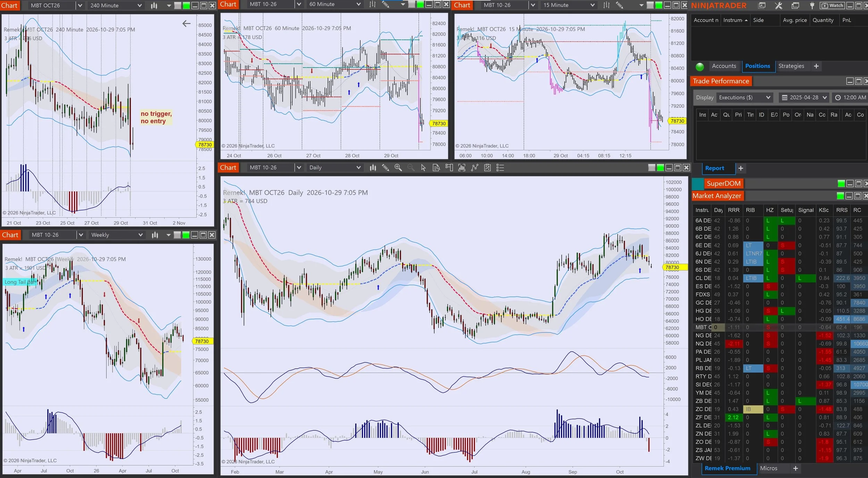Click back arrow on 240 Minute chart
Screen dimensions: 868x478
coord(186,23)
